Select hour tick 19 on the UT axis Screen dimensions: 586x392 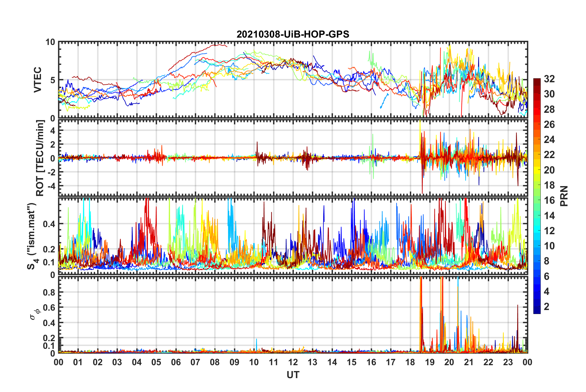pyautogui.click(x=430, y=362)
